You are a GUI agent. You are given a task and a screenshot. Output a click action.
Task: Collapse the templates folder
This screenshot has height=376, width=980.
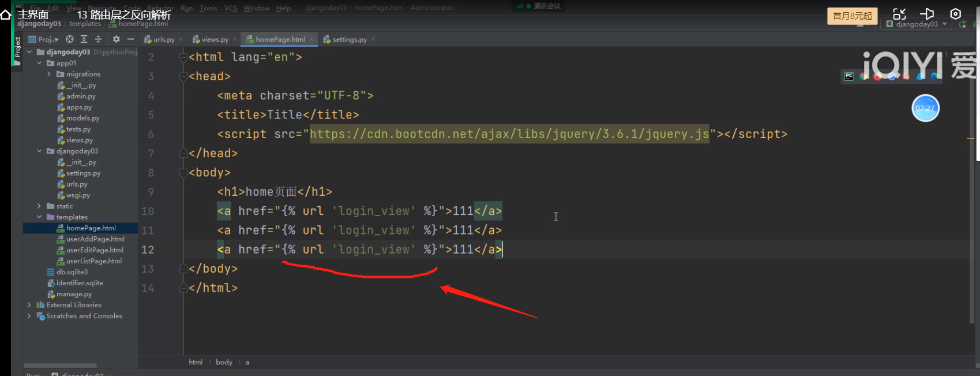pyautogui.click(x=39, y=217)
